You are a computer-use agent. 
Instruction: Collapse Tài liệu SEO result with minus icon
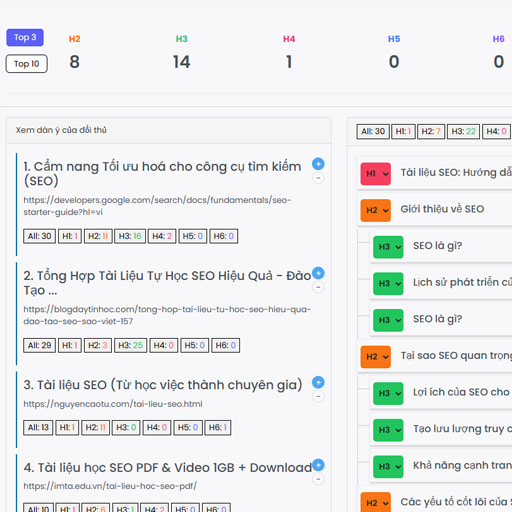tap(318, 396)
